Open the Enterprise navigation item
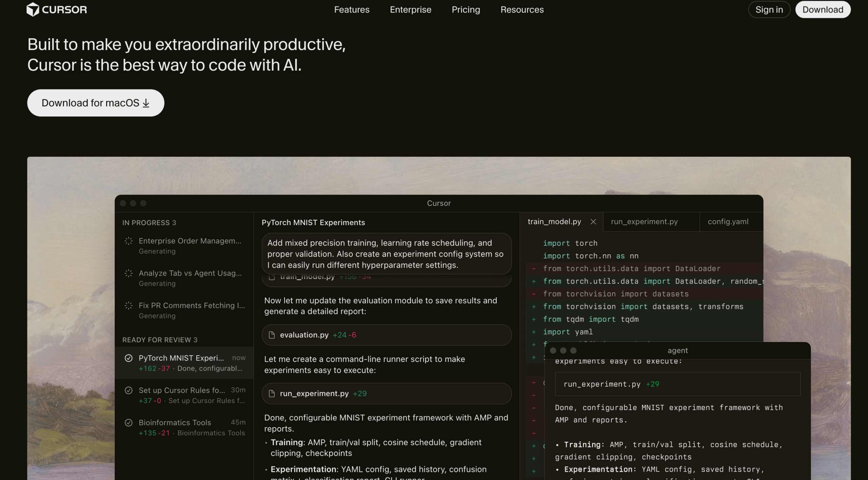The height and width of the screenshot is (480, 868). click(x=410, y=9)
